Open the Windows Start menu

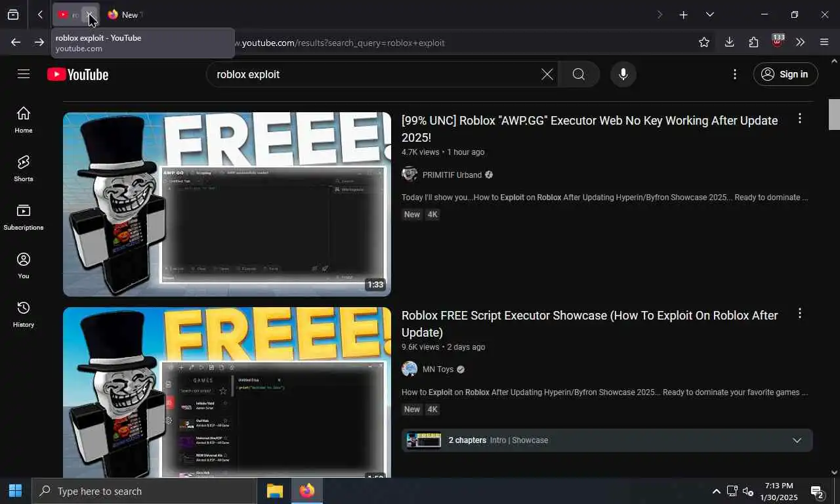[15, 491]
